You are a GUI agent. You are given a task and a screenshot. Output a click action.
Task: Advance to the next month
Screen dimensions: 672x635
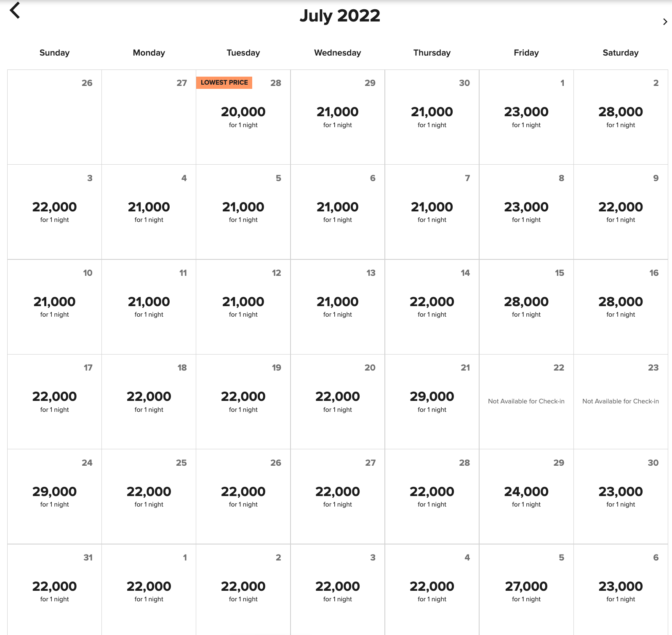pyautogui.click(x=665, y=22)
